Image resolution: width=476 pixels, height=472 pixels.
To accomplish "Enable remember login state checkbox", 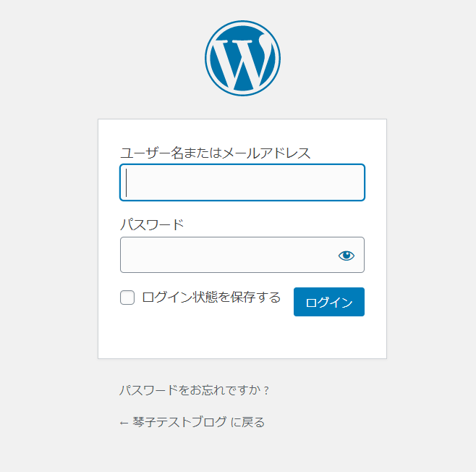I will pos(127,298).
